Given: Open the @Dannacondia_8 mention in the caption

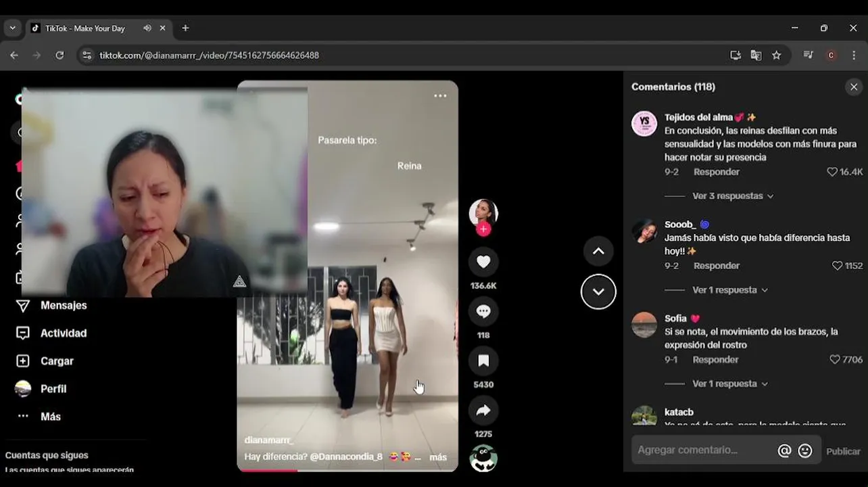Looking at the screenshot, I should (x=346, y=457).
